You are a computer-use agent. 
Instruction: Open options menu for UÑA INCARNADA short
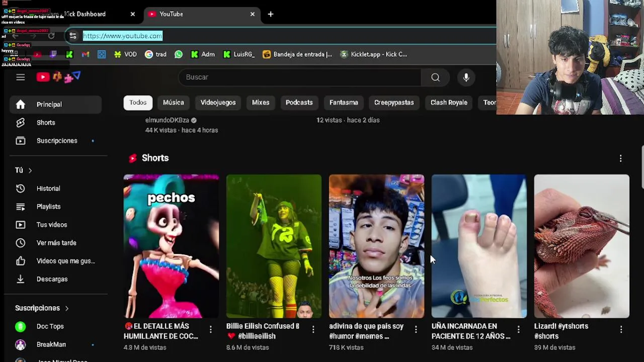518,329
